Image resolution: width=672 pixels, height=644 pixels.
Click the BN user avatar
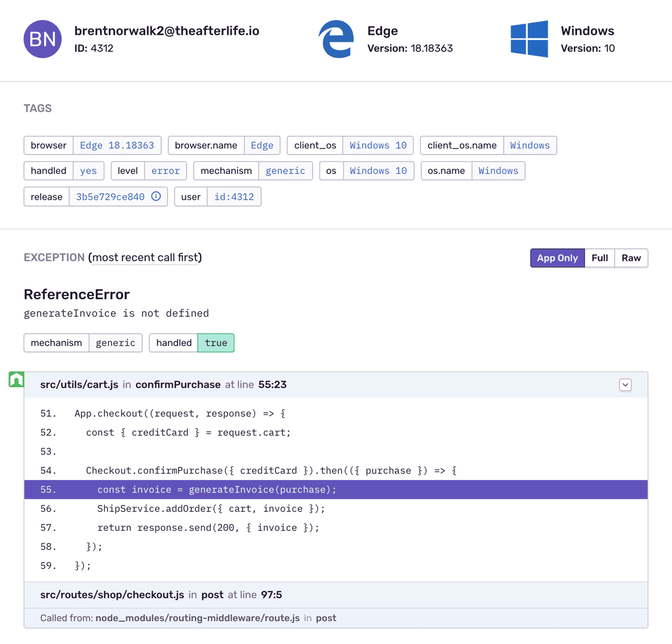click(x=42, y=39)
